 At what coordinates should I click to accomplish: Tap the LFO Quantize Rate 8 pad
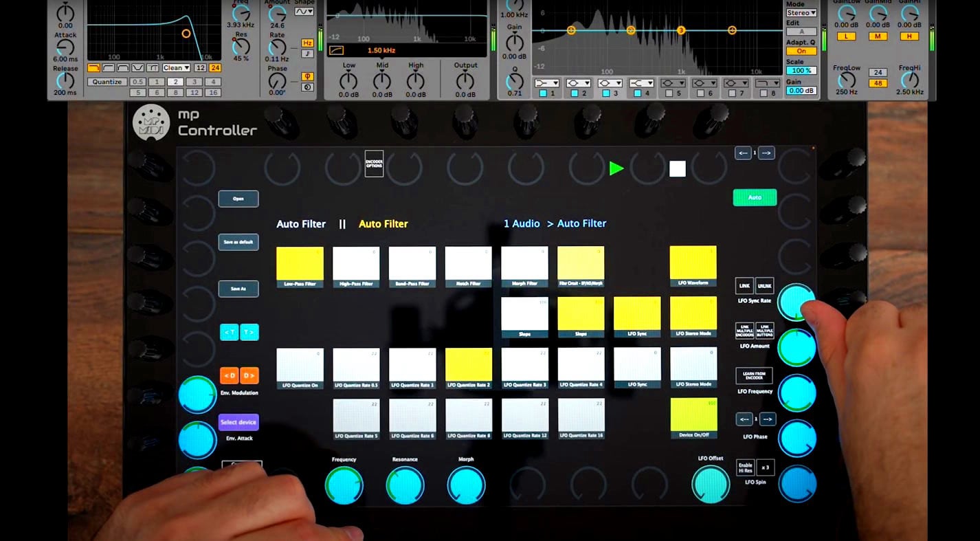(468, 419)
